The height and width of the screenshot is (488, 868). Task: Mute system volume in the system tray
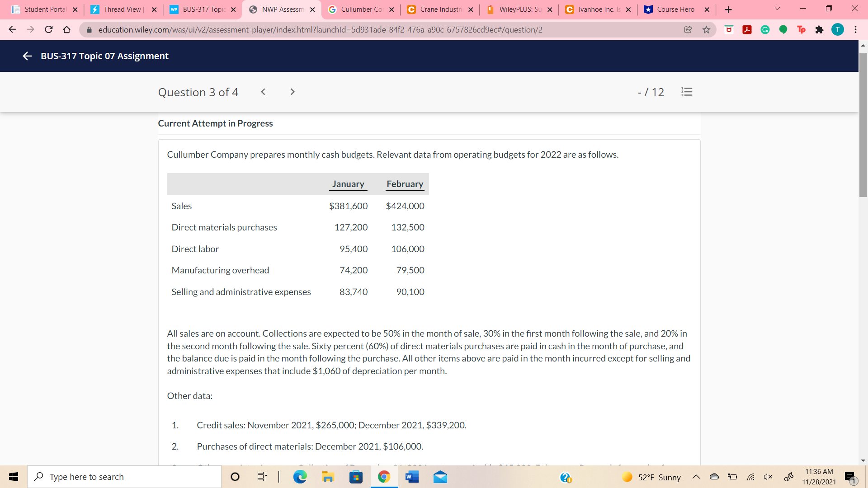(x=769, y=477)
